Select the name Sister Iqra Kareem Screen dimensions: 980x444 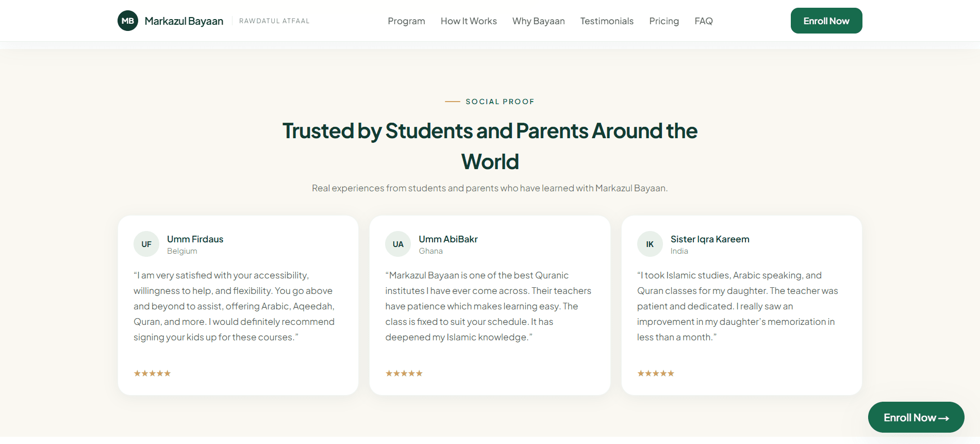[x=710, y=239]
